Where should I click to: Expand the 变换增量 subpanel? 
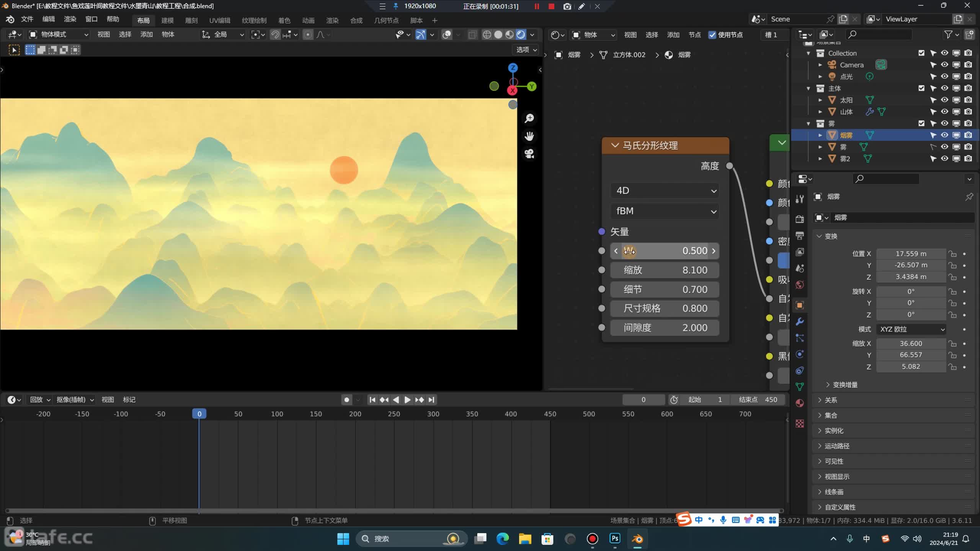click(841, 385)
